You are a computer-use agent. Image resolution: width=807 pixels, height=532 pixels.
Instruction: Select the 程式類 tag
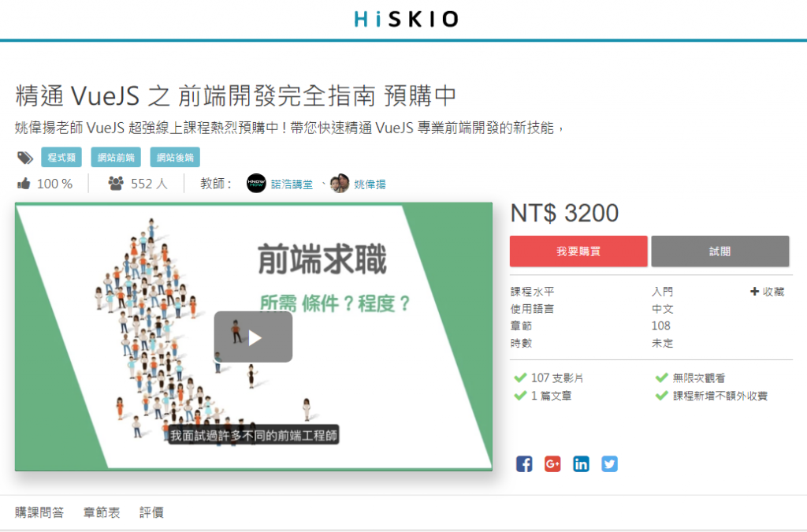(61, 158)
